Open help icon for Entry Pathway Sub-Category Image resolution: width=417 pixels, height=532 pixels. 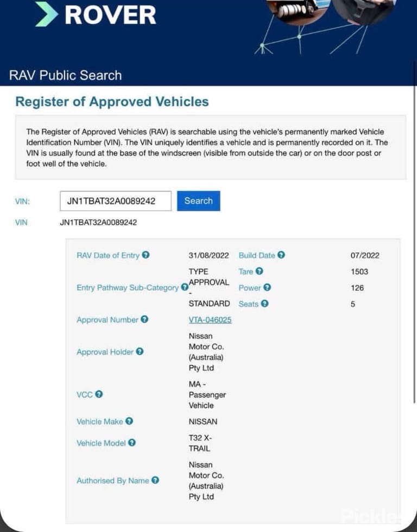(x=185, y=287)
